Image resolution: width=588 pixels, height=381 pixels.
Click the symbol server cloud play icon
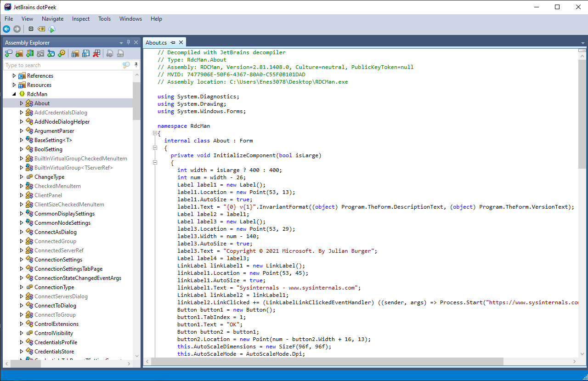[52, 29]
